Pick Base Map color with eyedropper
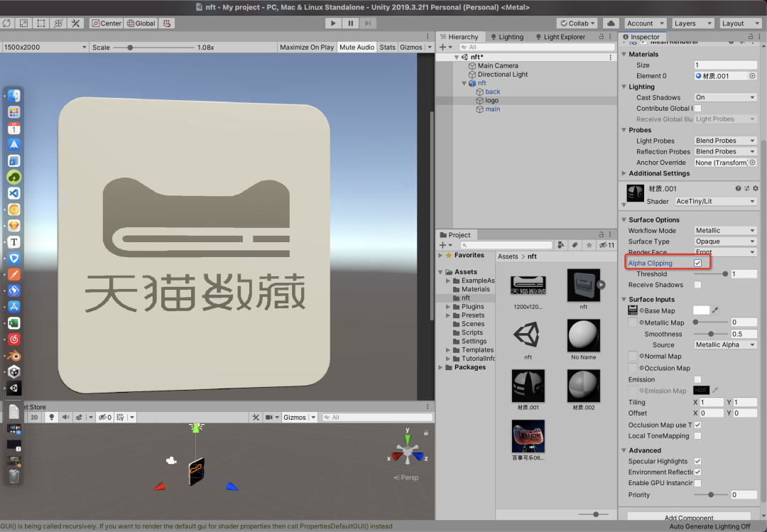Image resolution: width=767 pixels, height=532 pixels. [715, 310]
